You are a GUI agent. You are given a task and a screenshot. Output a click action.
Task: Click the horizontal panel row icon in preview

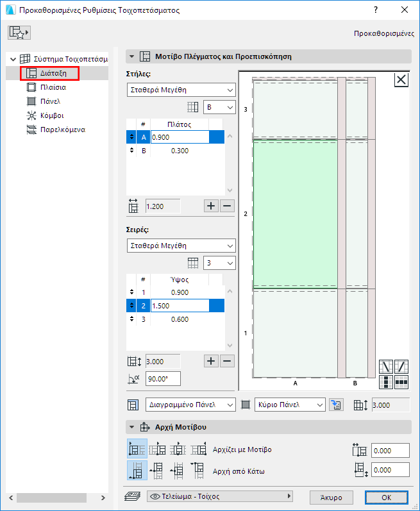(401, 382)
